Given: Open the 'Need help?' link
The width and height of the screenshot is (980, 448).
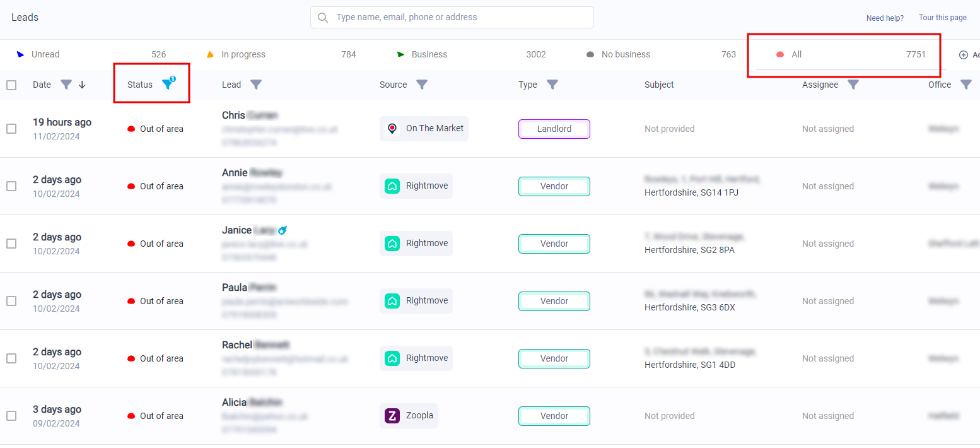Looking at the screenshot, I should [884, 18].
